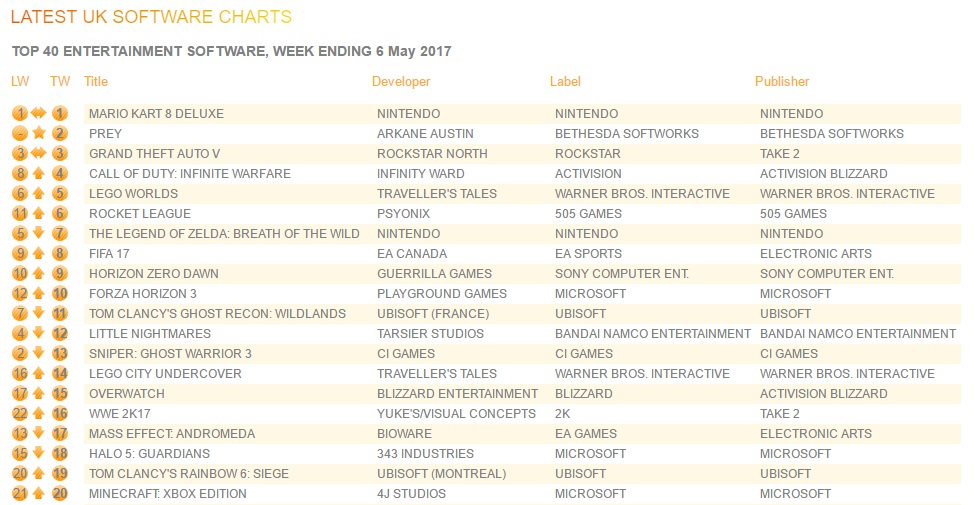Click the Overwatch title in the chart
The image size is (974, 505).
click(x=126, y=394)
